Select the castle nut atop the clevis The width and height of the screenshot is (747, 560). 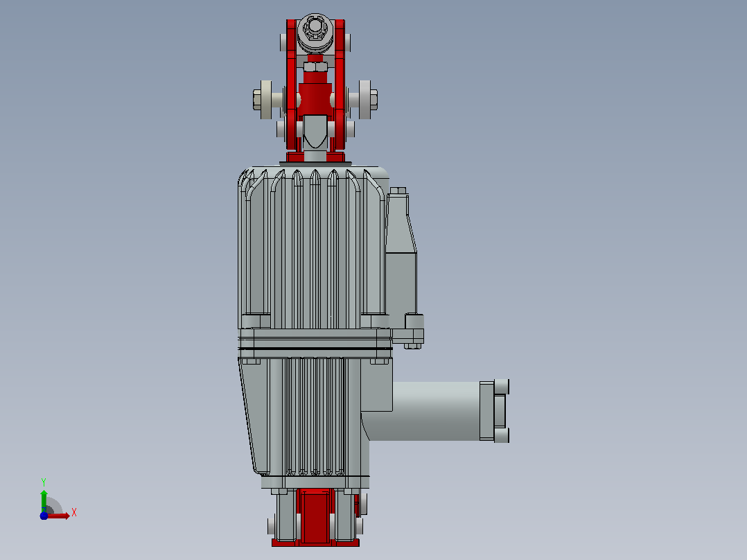tap(315, 27)
